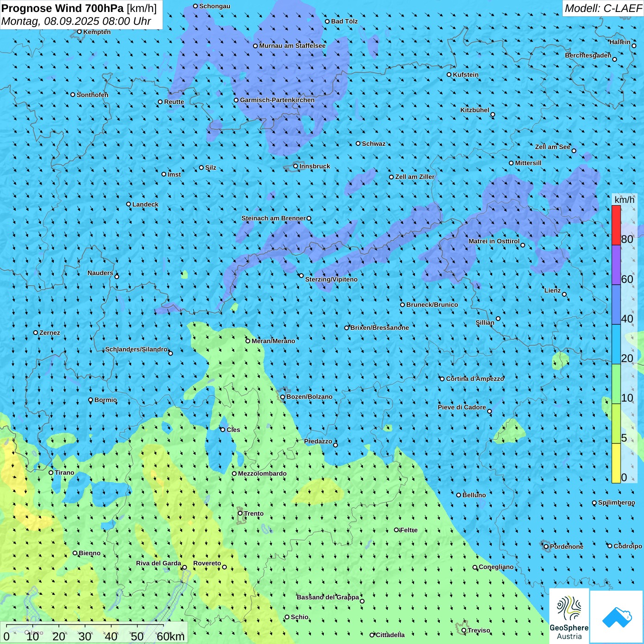The width and height of the screenshot is (644, 644).
Task: Click the Sillian location dot
Action: (498, 318)
